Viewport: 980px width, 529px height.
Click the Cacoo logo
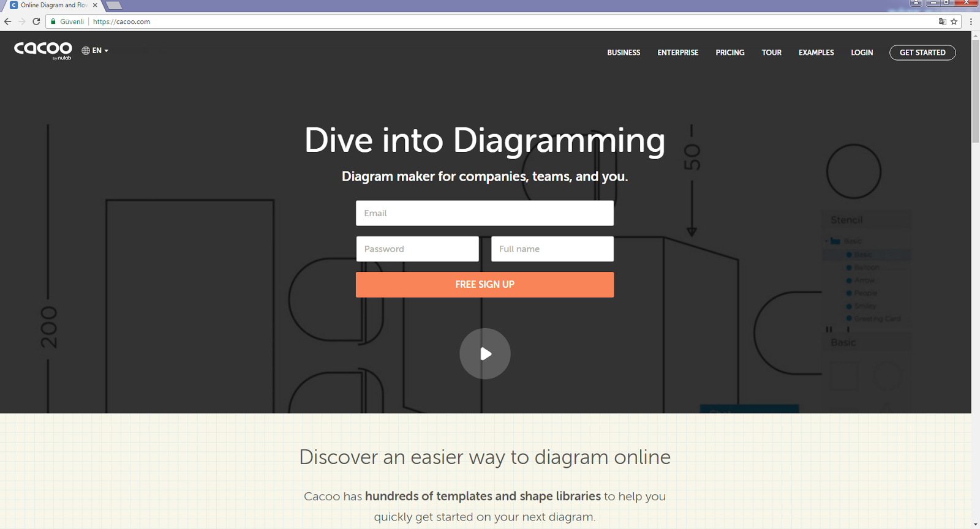point(43,50)
